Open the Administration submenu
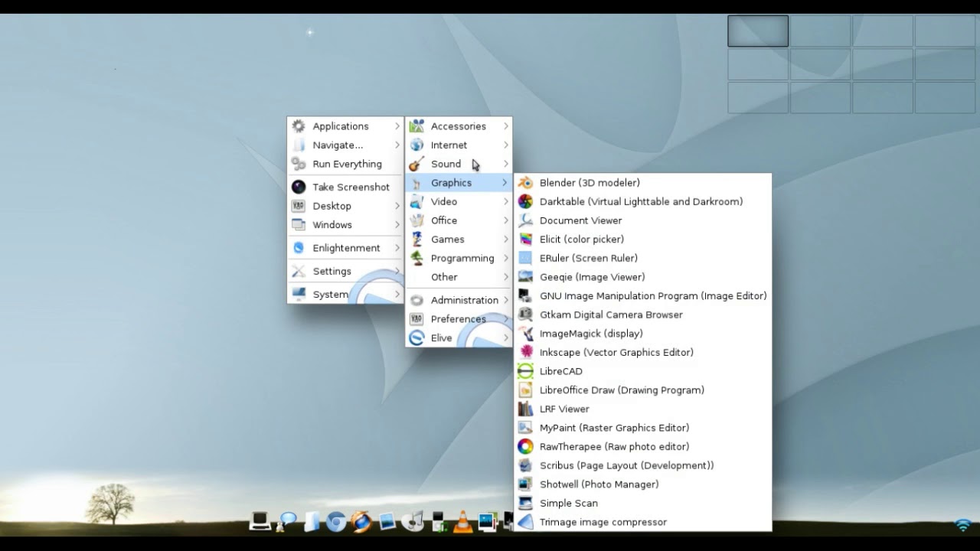This screenshot has width=980, height=551. [x=459, y=300]
